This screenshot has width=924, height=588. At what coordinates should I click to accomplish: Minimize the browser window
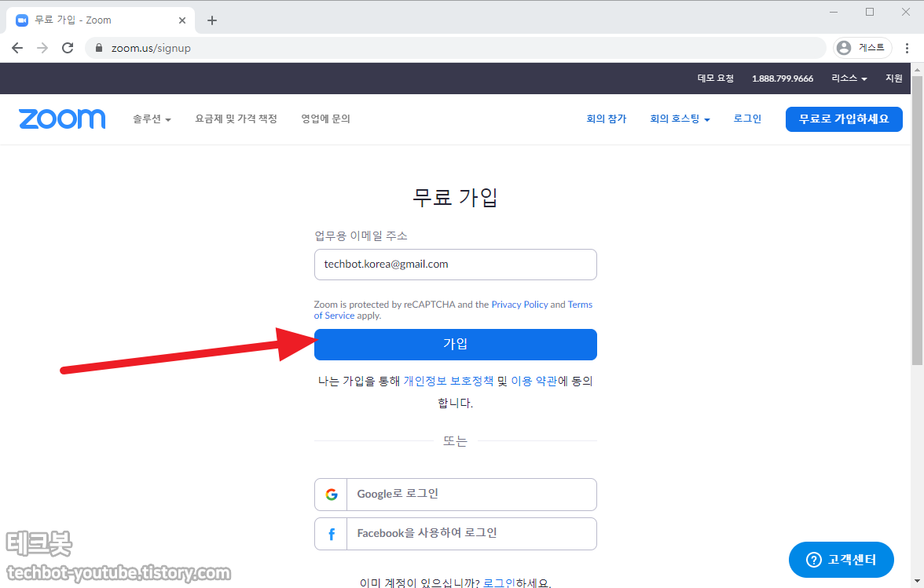pos(833,12)
